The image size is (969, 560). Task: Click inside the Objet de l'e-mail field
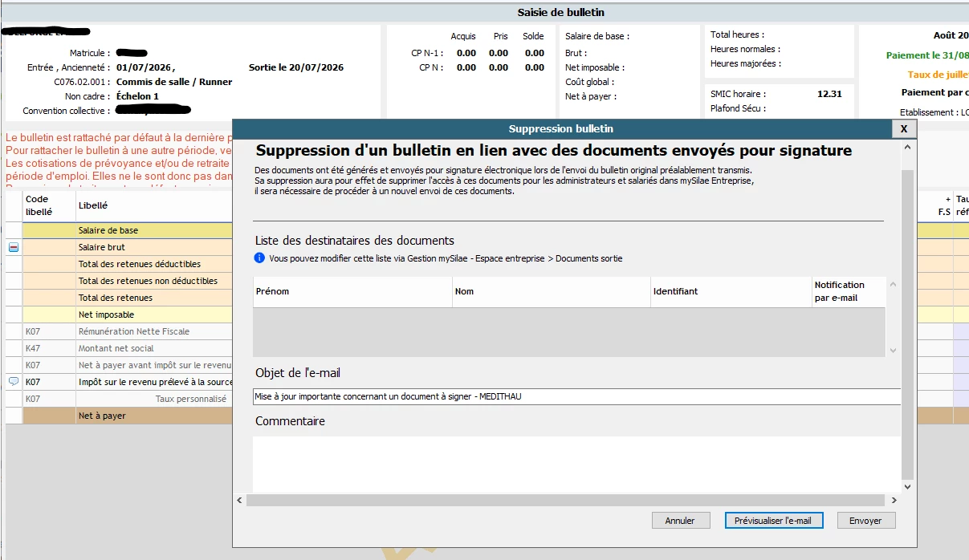(x=576, y=396)
